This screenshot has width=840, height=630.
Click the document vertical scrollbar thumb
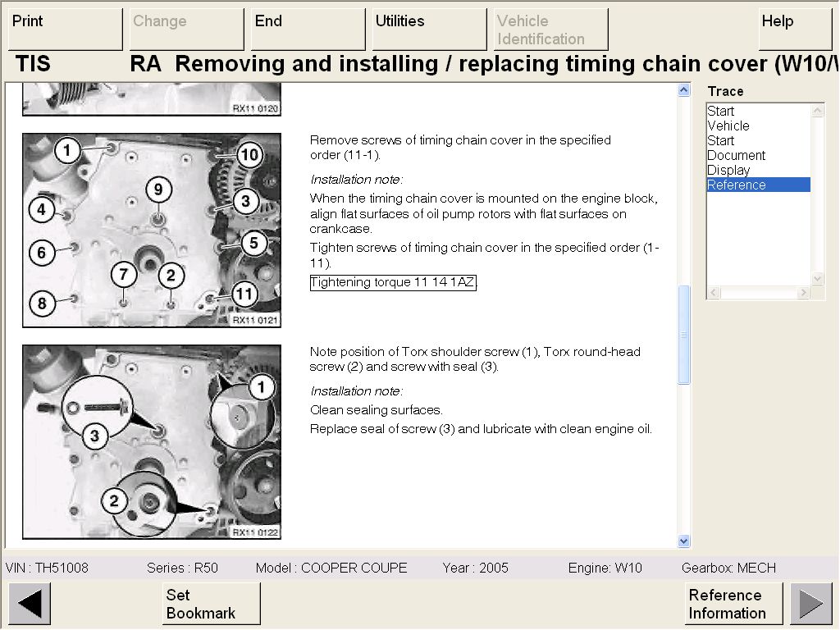[x=684, y=335]
